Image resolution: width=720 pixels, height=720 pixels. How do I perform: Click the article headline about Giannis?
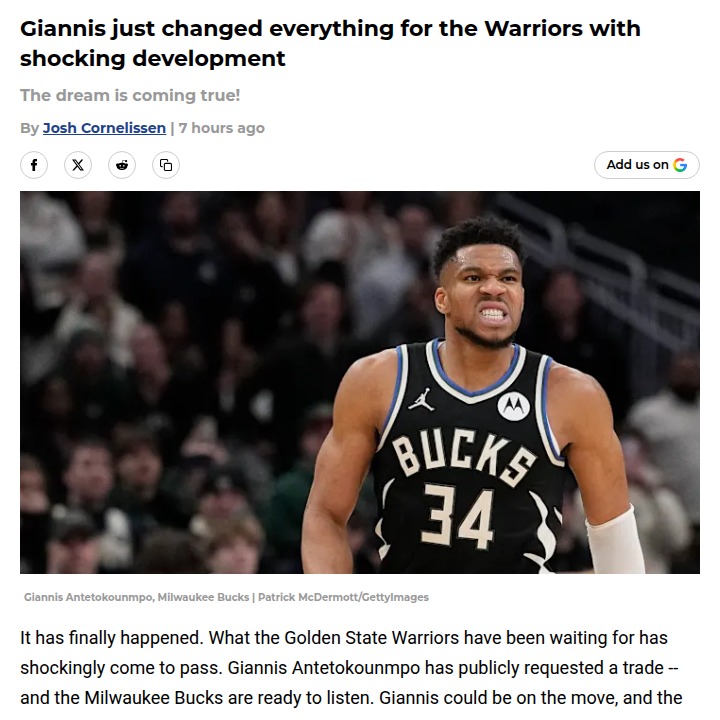(330, 43)
